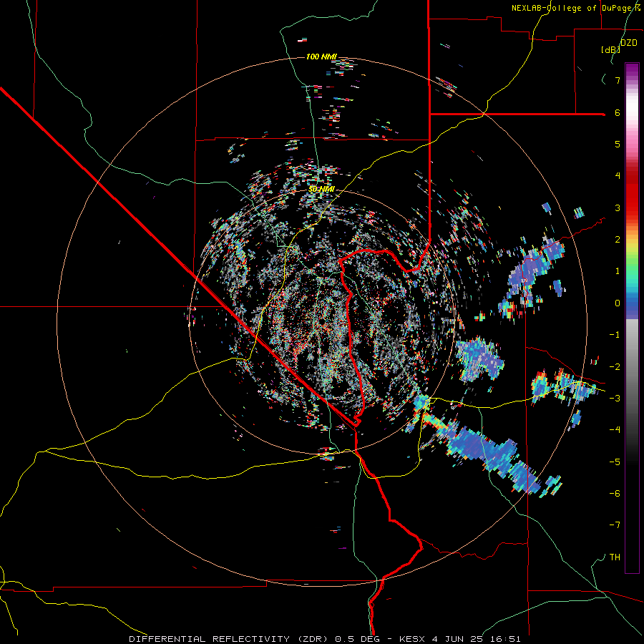644x644 pixels.
Task: Click the "0.5 DEG" elevation angle text
Action: point(357,639)
